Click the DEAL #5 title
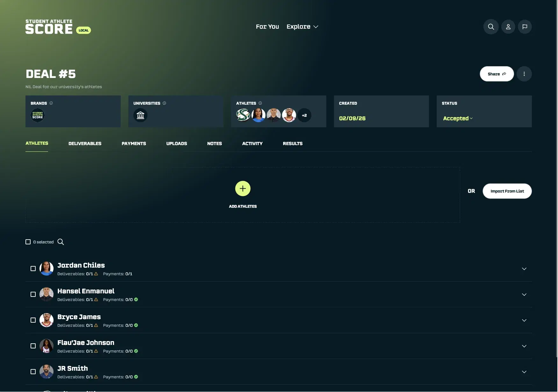The width and height of the screenshot is (558, 392). click(x=51, y=74)
